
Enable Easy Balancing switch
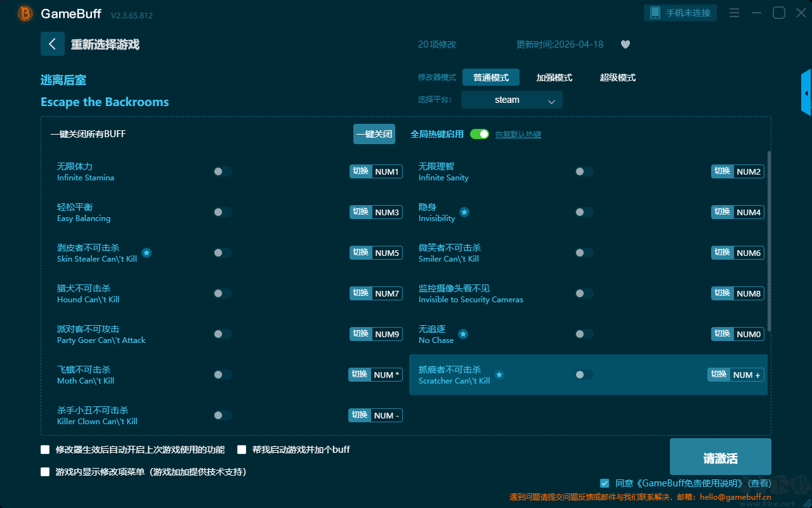click(x=223, y=212)
